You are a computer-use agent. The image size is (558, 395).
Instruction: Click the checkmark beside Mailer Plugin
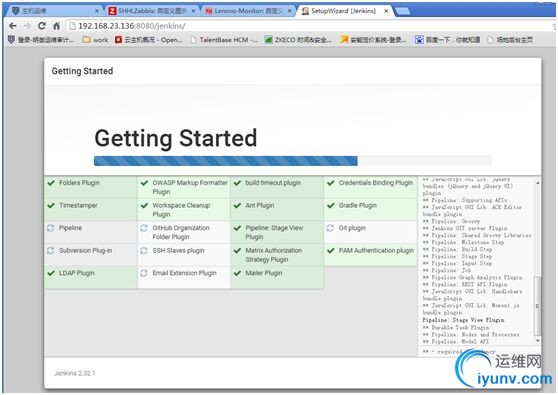coord(237,273)
